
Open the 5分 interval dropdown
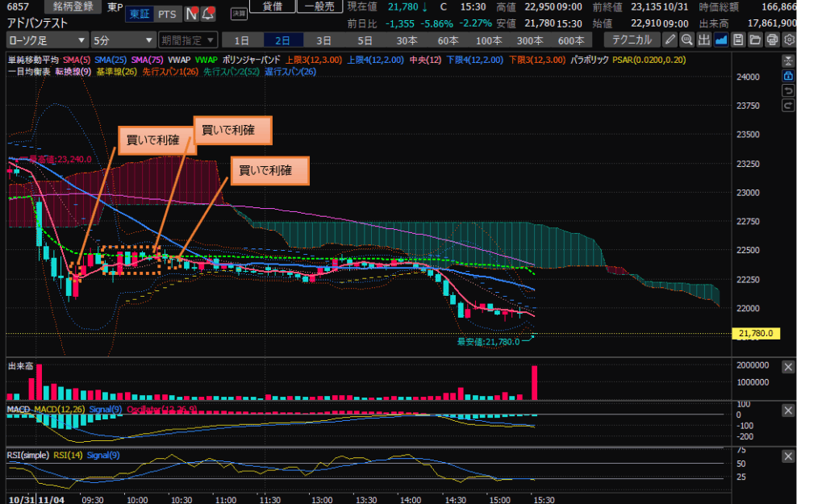[x=123, y=40]
